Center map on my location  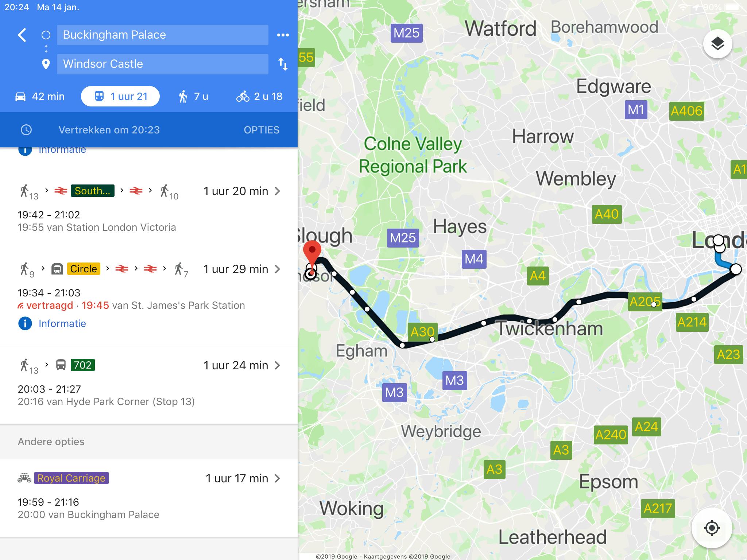tap(712, 528)
